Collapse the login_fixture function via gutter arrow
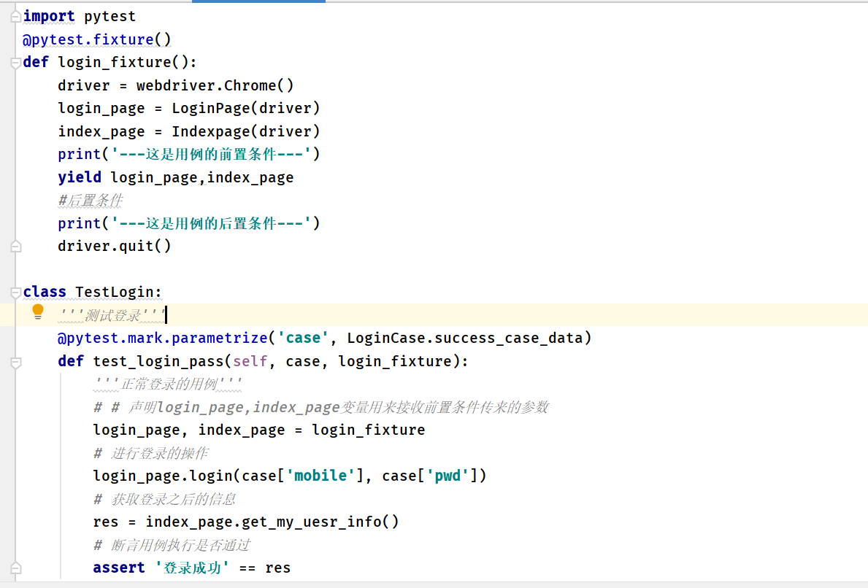Image resolution: width=868 pixels, height=588 pixels. click(x=15, y=62)
